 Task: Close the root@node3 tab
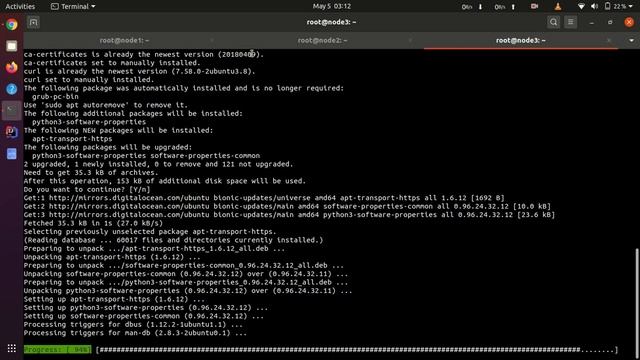click(609, 40)
